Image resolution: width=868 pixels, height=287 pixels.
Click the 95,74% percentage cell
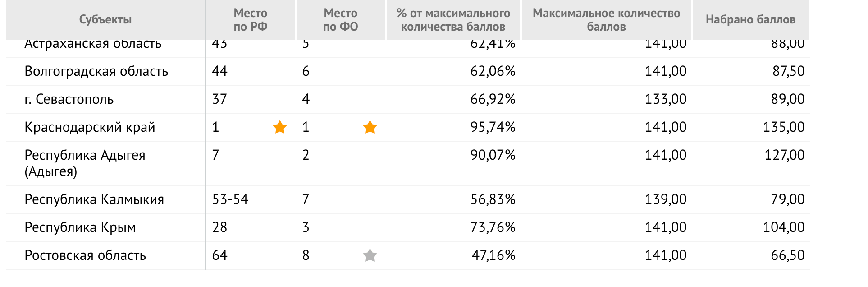(493, 127)
